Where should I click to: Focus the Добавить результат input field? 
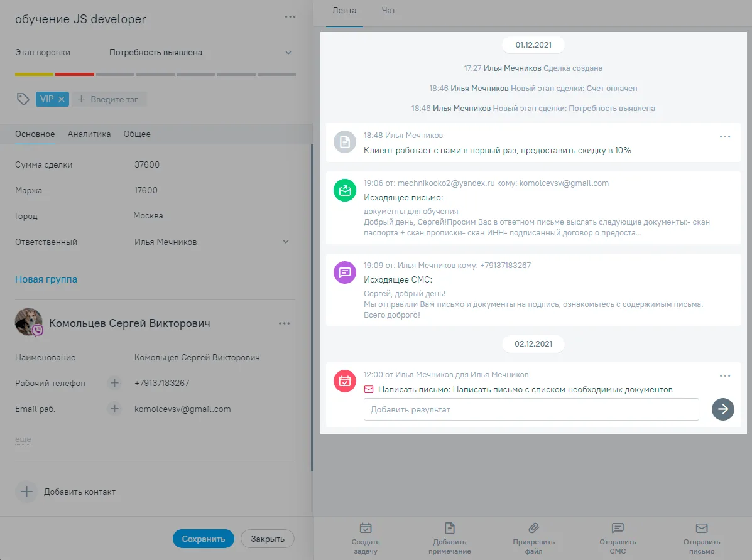click(531, 409)
